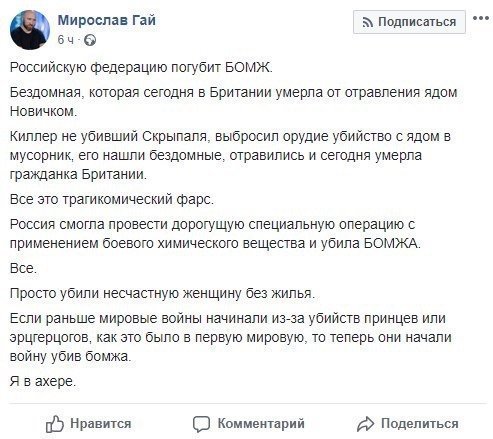Image resolution: width=493 pixels, height=439 pixels.
Task: Open the 6 ч post timestamp
Action: click(x=65, y=40)
